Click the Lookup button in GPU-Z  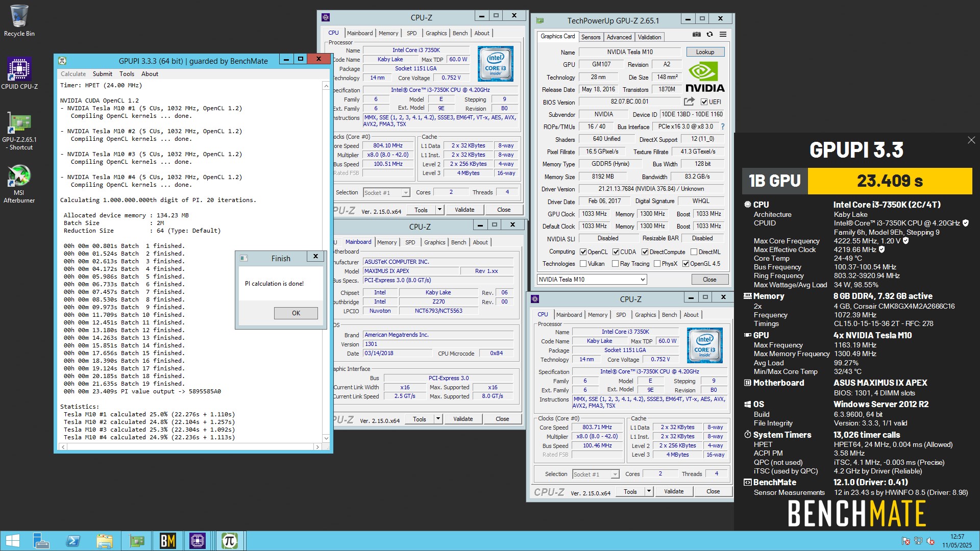pyautogui.click(x=705, y=52)
